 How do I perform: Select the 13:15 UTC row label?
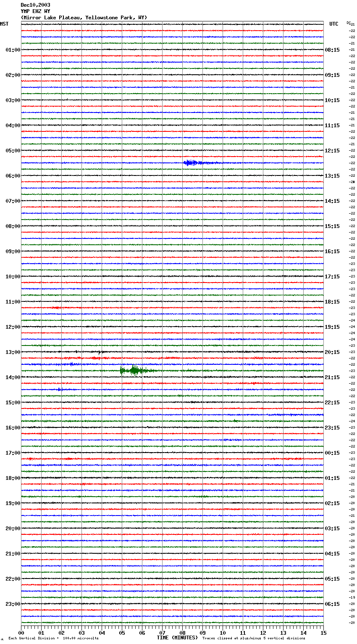pos(332,176)
